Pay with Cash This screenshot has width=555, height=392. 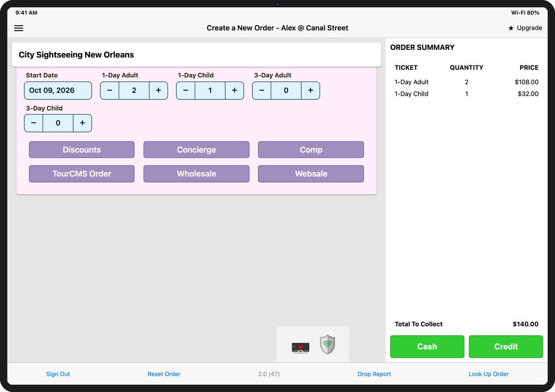427,347
